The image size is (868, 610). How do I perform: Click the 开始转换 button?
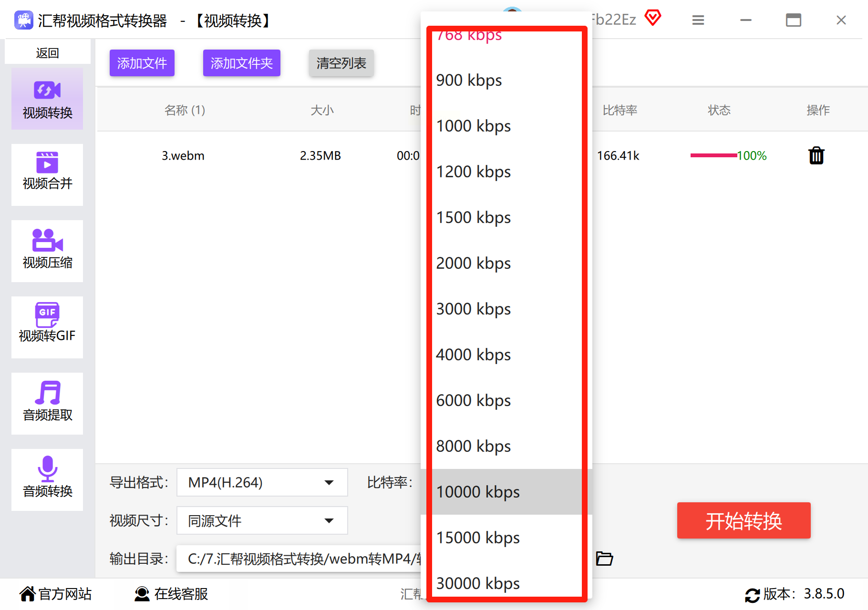pyautogui.click(x=744, y=520)
